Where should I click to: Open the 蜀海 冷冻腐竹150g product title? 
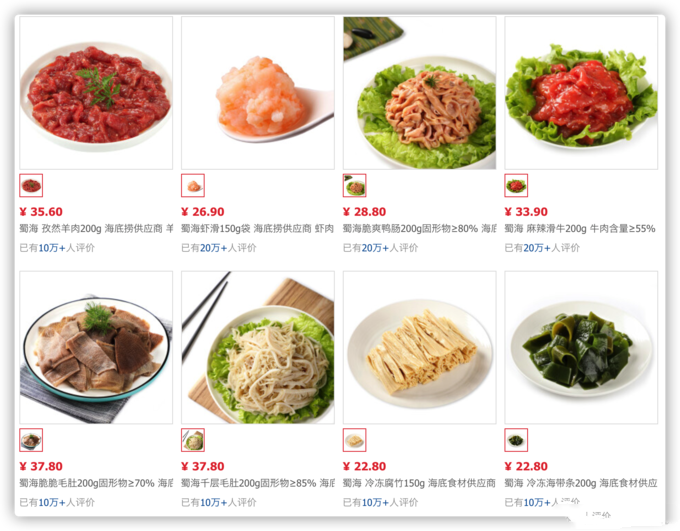point(419,483)
